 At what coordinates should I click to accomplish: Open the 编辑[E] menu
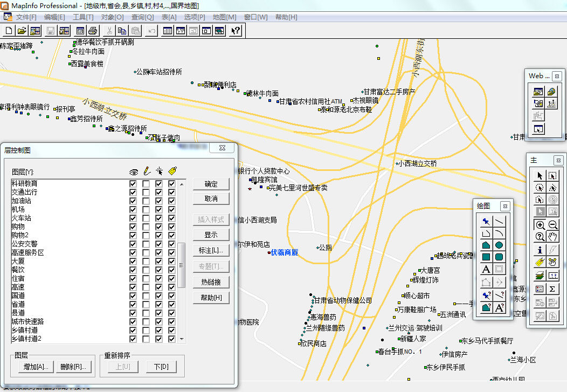[54, 17]
